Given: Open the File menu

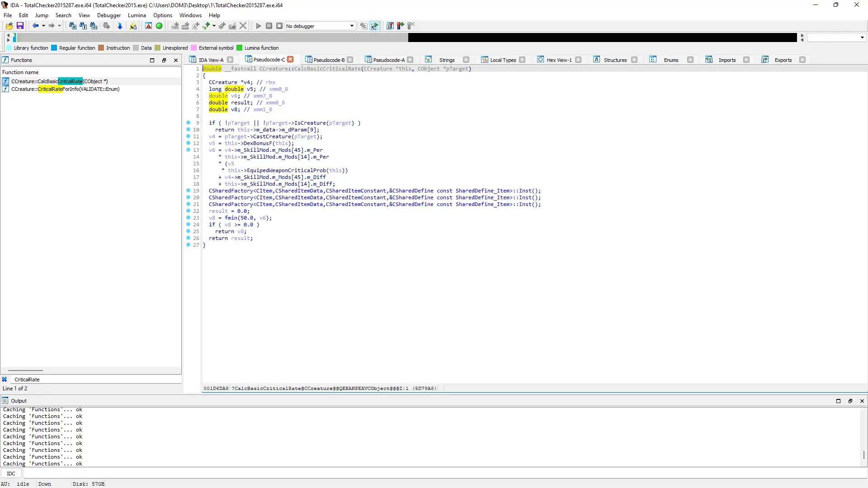Looking at the screenshot, I should 8,15.
